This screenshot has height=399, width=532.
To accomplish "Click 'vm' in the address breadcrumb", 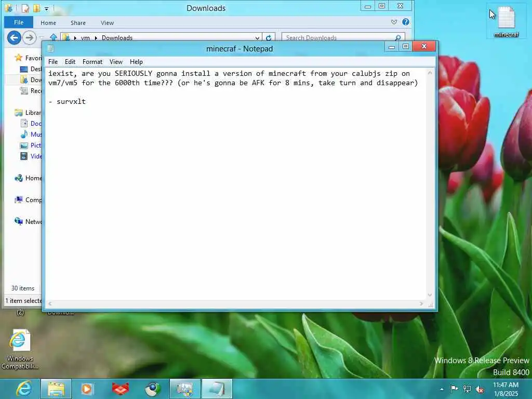I will click(x=85, y=37).
